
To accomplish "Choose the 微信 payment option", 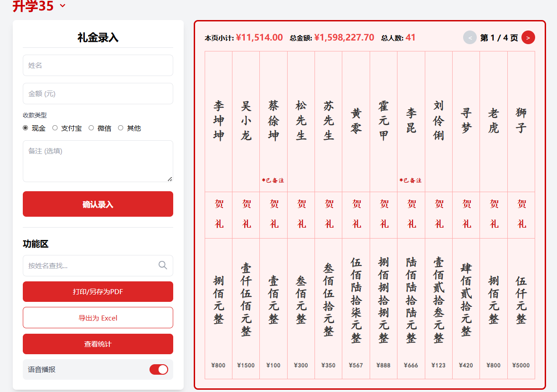I will [x=91, y=128].
